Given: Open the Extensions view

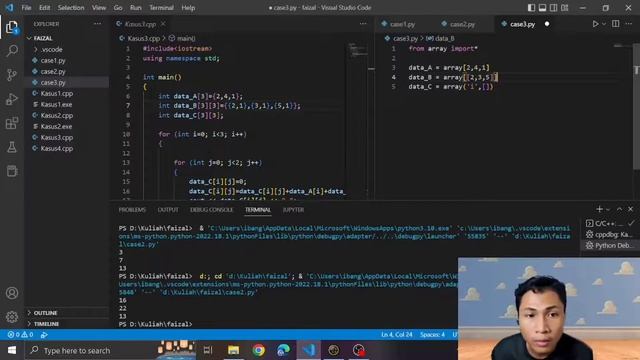Looking at the screenshot, I should click(12, 123).
